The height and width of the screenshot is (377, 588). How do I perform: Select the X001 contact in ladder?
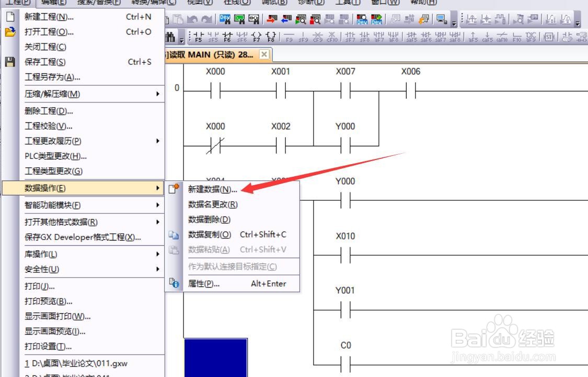(281, 91)
